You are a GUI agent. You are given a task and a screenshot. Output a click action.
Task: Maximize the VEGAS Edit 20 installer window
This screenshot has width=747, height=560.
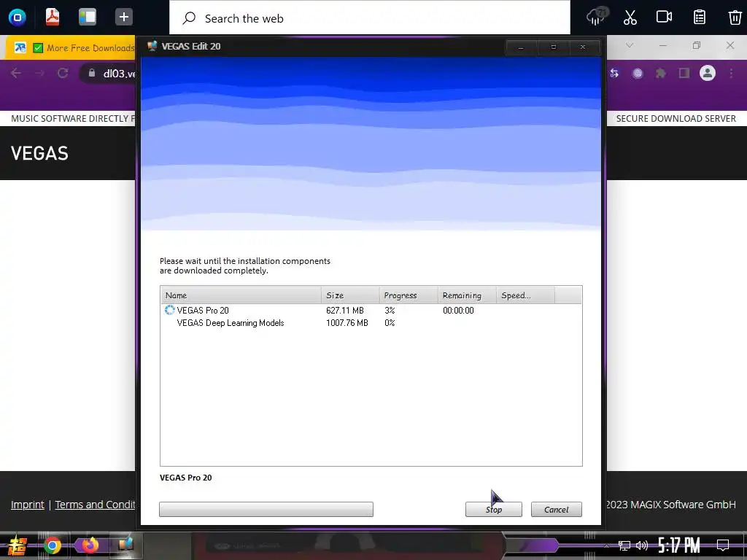pos(553,47)
